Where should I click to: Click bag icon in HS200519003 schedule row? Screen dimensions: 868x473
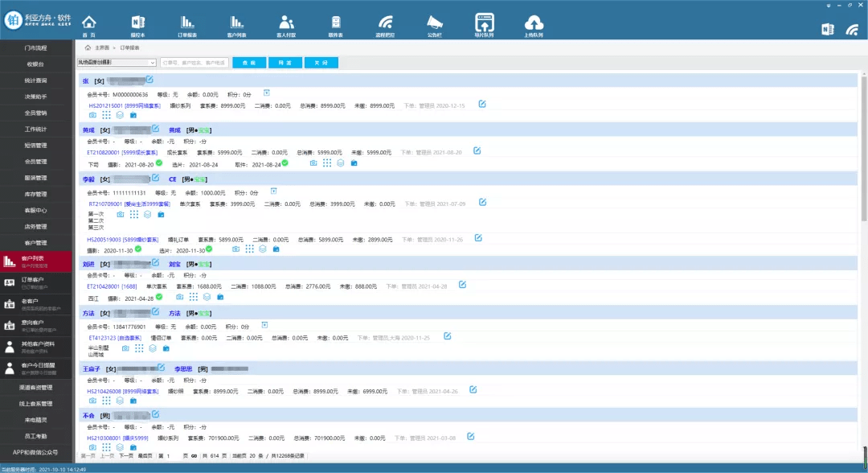point(276,249)
